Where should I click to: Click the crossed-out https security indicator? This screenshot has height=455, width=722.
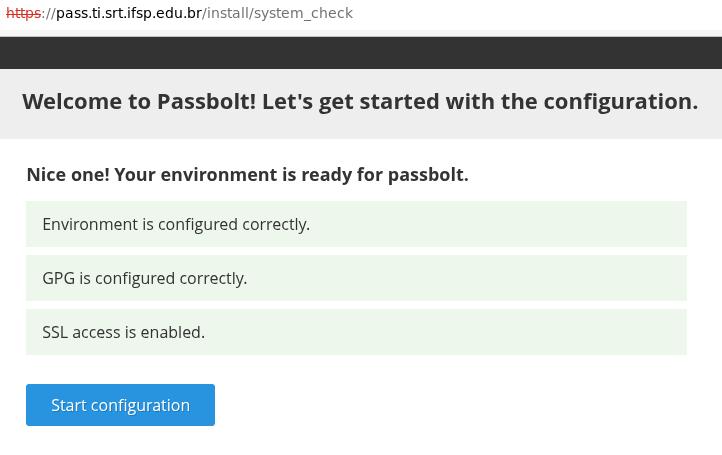pyautogui.click(x=23, y=13)
